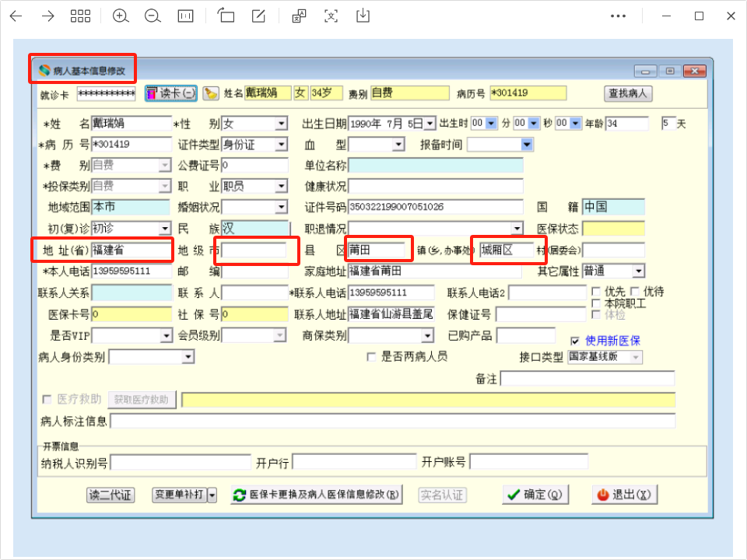This screenshot has width=747, height=560.
Task: Click the 证件号码 input field
Action: coord(436,207)
